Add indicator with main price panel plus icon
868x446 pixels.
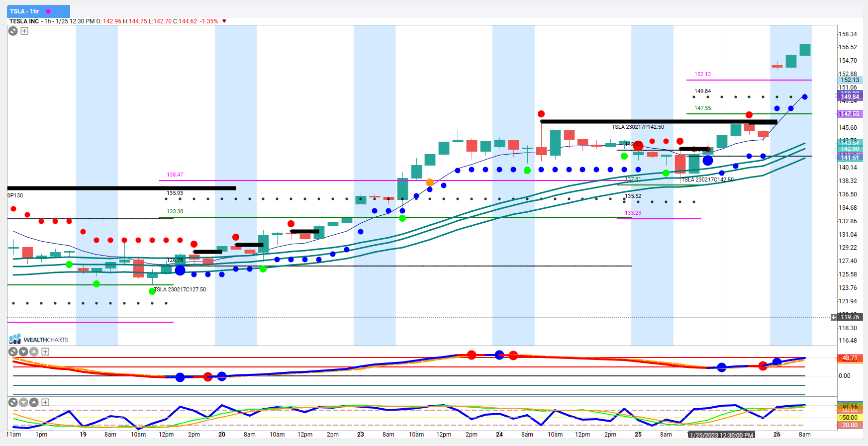24,31
